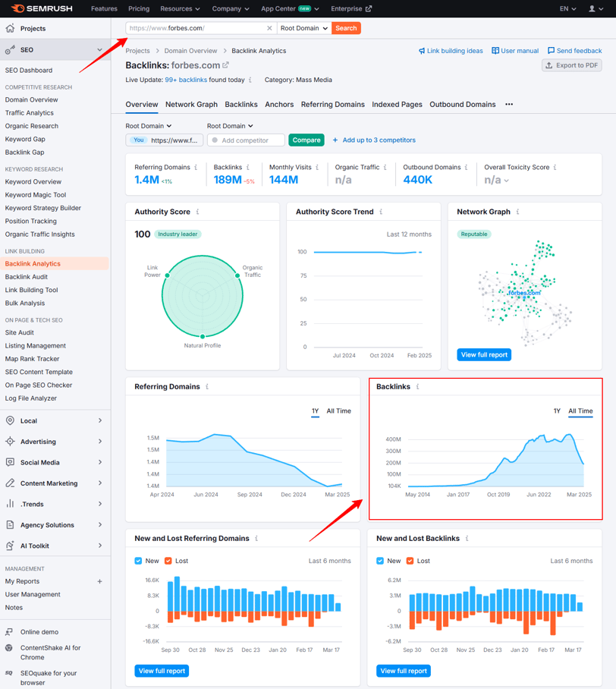Viewport: 616px width, 689px height.
Task: Open Company menu dropdown
Action: [x=230, y=9]
